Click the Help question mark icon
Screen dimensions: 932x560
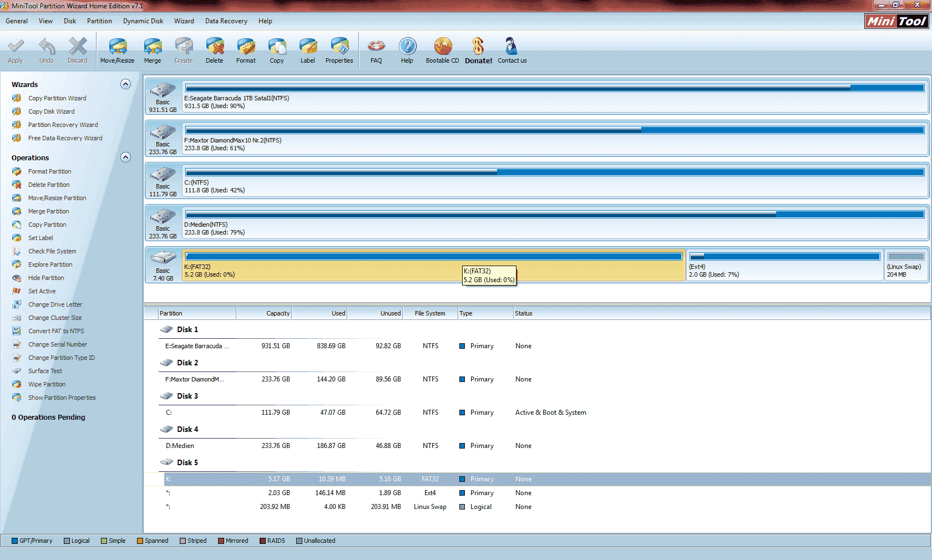[407, 46]
